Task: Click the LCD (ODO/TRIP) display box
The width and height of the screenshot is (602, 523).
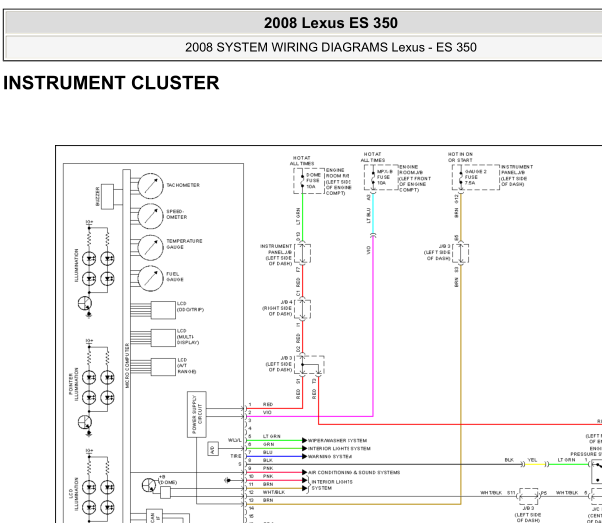Action: 163,310
